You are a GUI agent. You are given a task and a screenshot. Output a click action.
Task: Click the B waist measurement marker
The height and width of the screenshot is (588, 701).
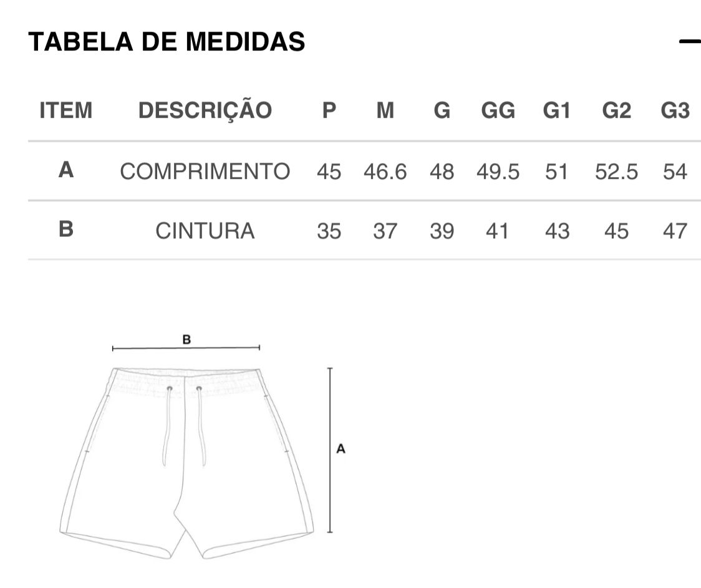(x=186, y=340)
